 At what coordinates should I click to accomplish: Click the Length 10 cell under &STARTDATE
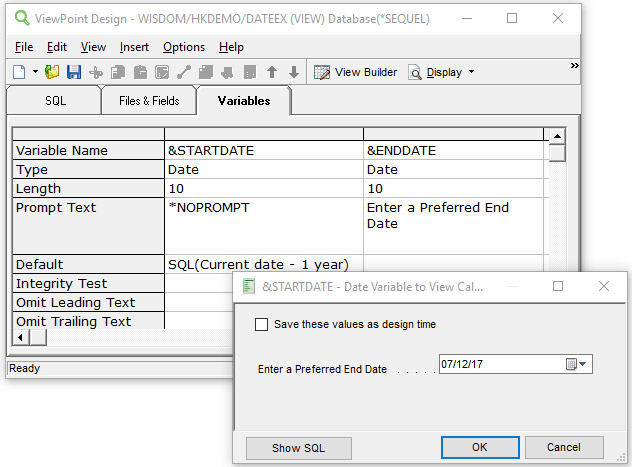coord(264,189)
